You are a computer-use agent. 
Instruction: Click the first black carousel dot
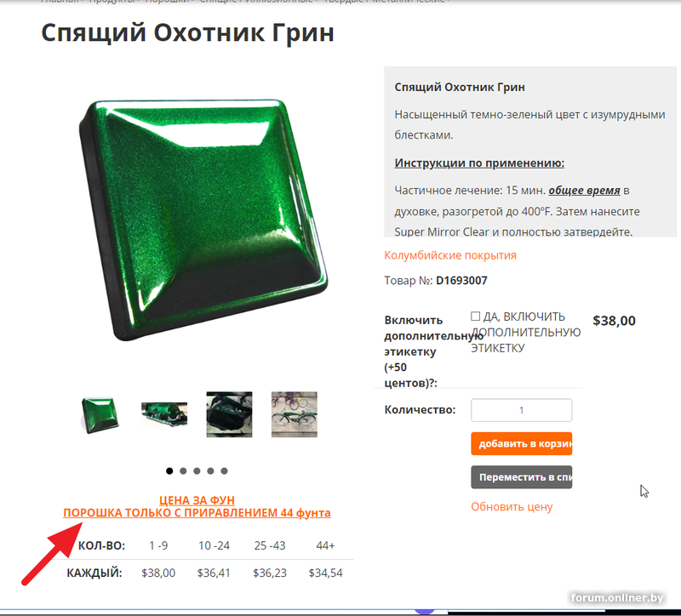click(x=169, y=471)
